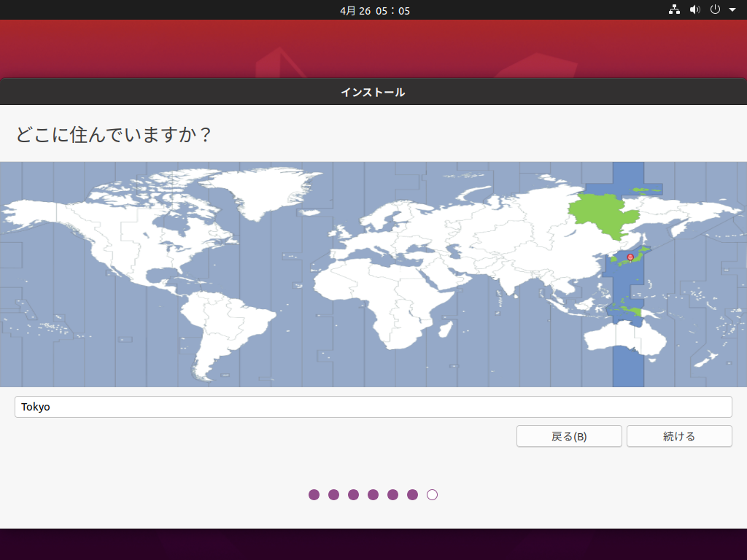Click the 続ける continue button
This screenshot has height=560, width=747.
coord(679,436)
